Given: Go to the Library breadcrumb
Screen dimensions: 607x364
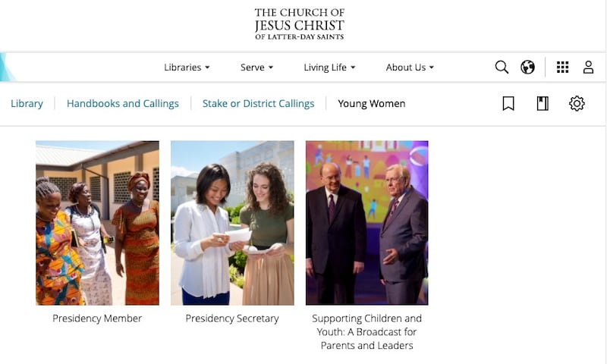Looking at the screenshot, I should tap(27, 104).
